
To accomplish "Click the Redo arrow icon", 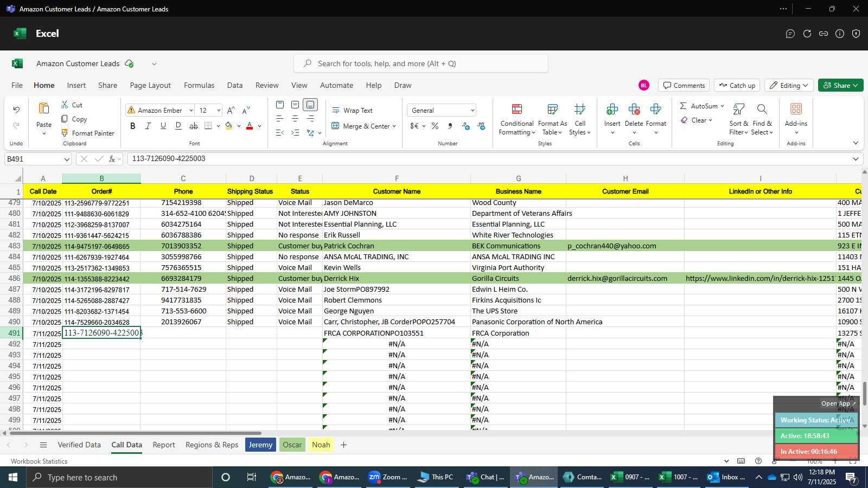I will coord(16,126).
